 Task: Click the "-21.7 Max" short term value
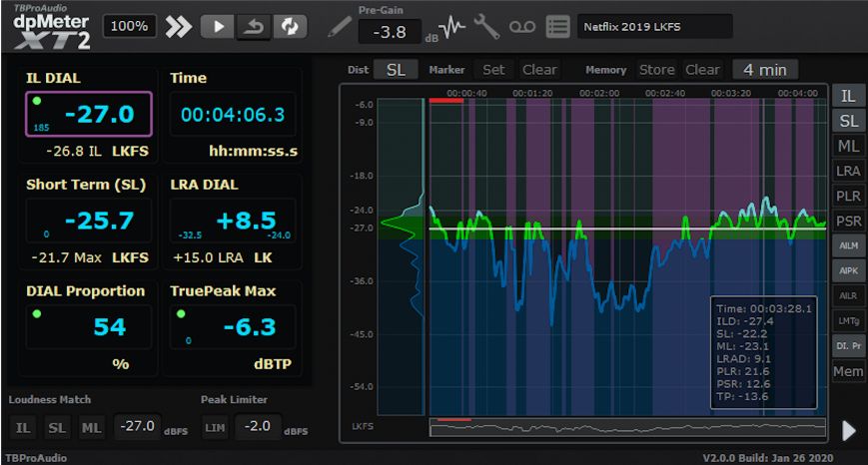coord(67,257)
